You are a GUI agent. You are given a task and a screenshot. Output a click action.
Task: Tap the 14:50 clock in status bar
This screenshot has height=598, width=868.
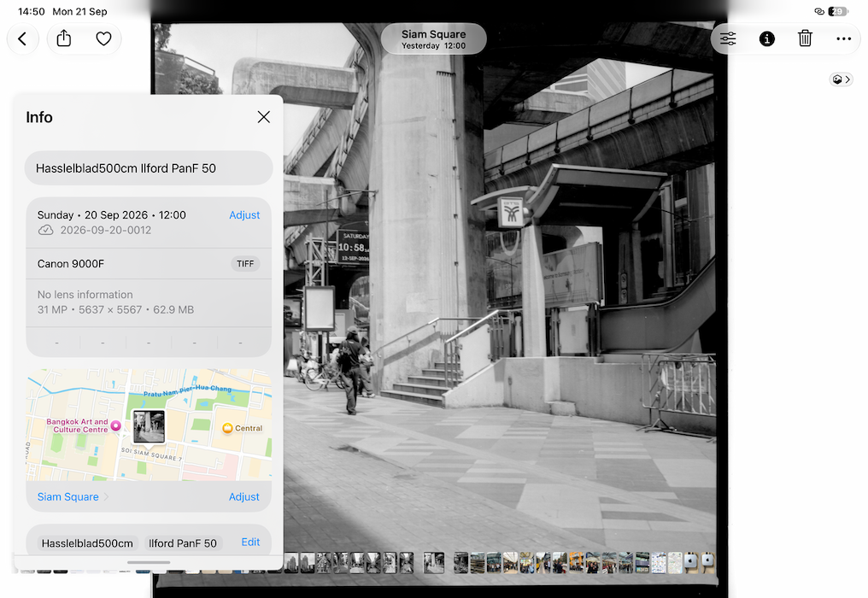(31, 11)
